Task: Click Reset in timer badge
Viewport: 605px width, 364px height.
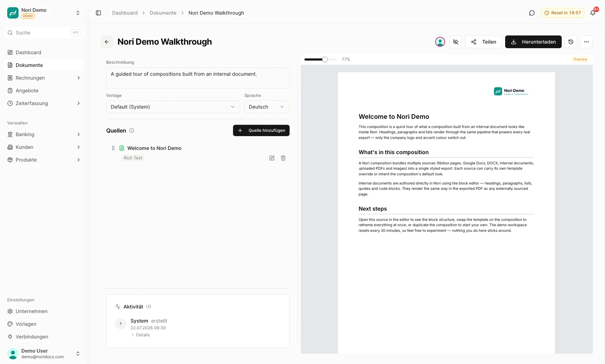Action: 562,13
